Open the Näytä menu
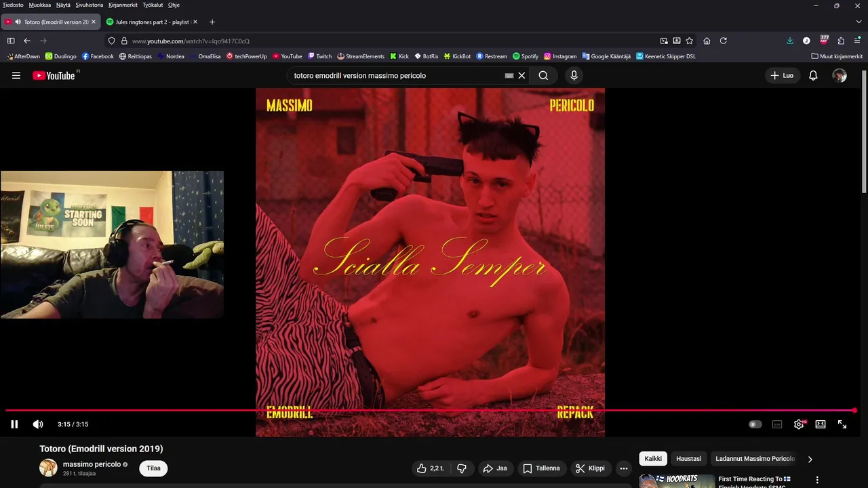Screen dimensions: 868x488 click(x=63, y=5)
